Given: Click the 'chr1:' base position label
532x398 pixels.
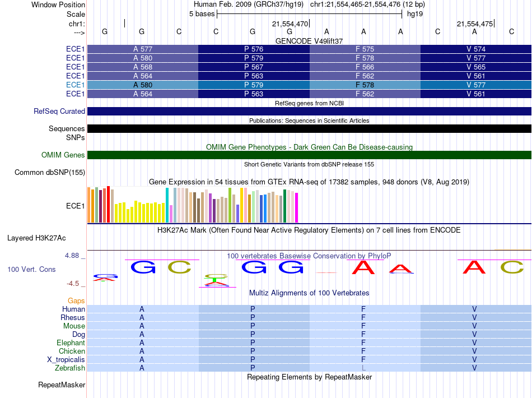Looking at the screenshot, I should coord(77,24).
